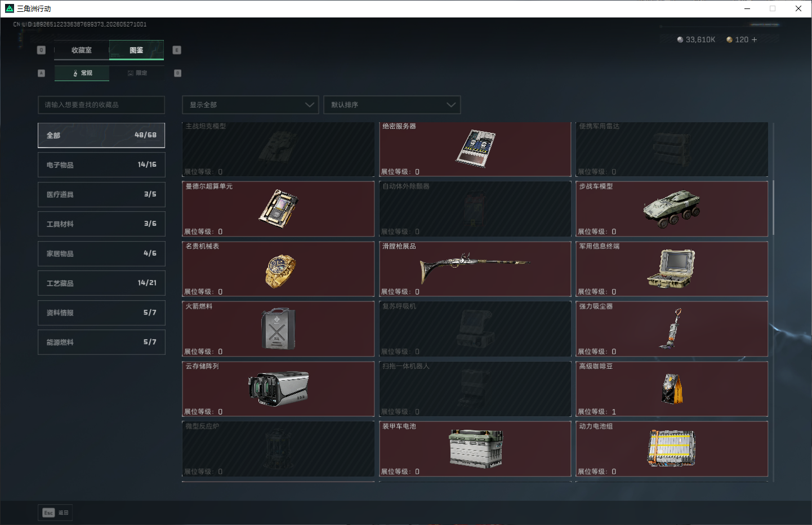
Task: Select the top-secret server item icon
Action: tap(476, 148)
